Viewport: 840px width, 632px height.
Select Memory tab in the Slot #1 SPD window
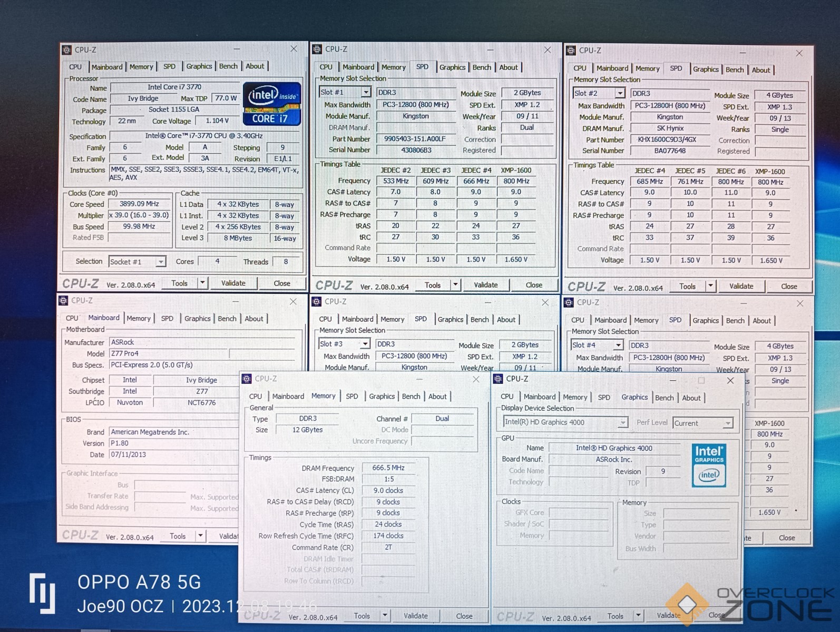(x=394, y=67)
